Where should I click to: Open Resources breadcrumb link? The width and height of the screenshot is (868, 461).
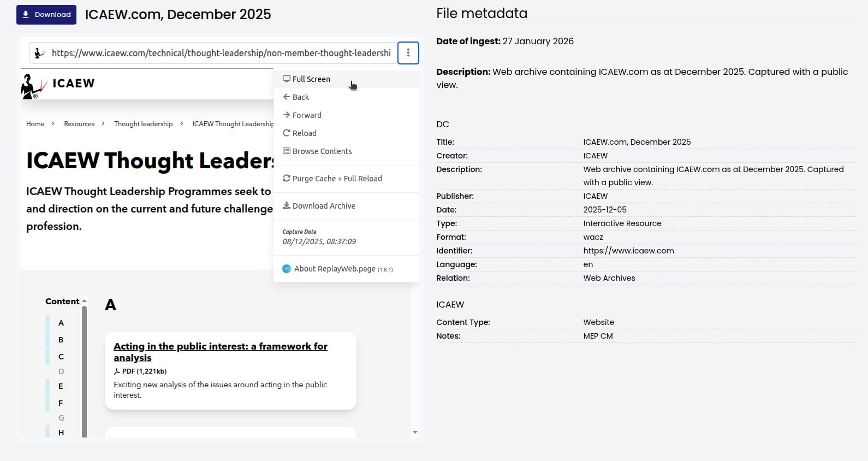pyautogui.click(x=79, y=124)
